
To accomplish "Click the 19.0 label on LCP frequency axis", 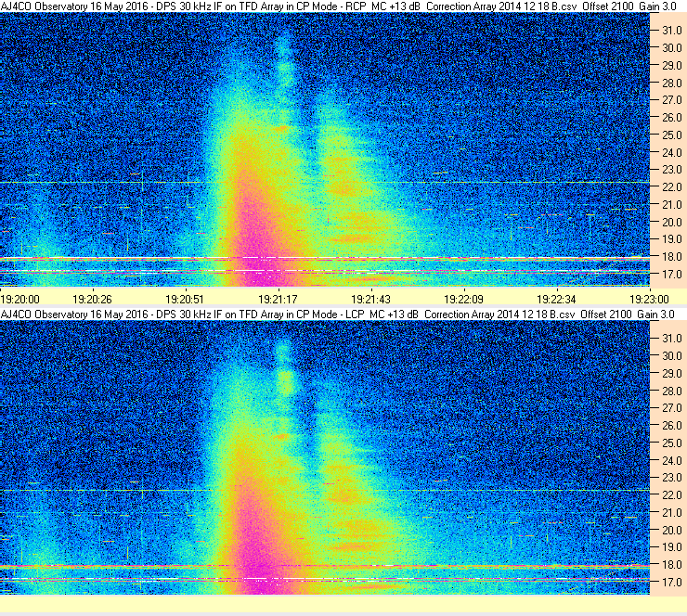I will coord(671,547).
